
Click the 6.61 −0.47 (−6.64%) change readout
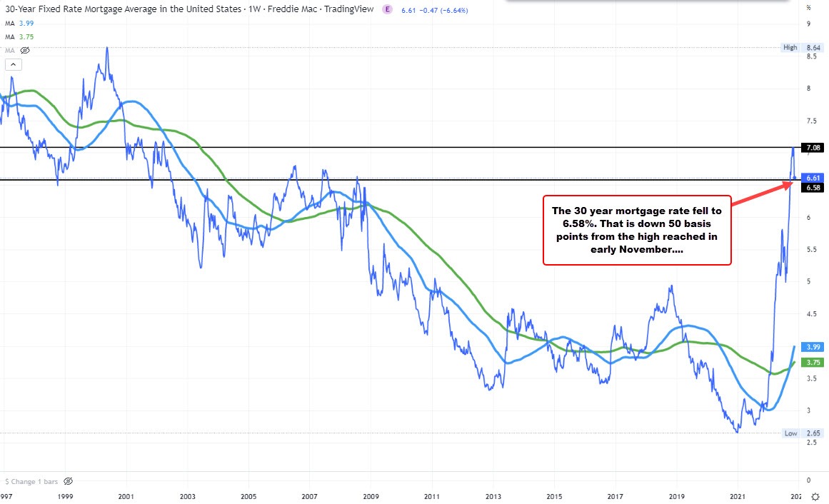coord(435,10)
